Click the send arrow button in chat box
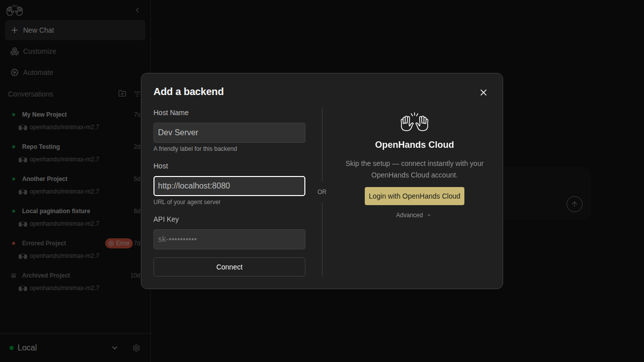Viewport: 644px width, 362px height. click(575, 204)
